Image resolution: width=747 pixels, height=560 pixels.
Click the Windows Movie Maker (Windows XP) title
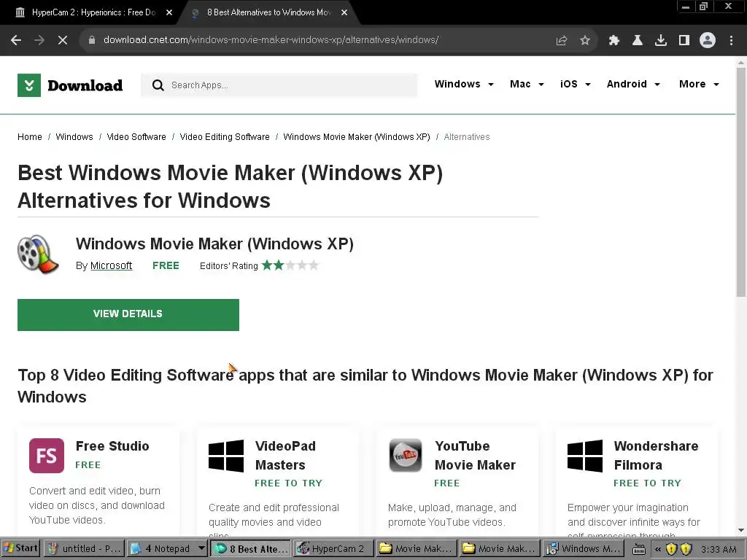[x=214, y=244]
